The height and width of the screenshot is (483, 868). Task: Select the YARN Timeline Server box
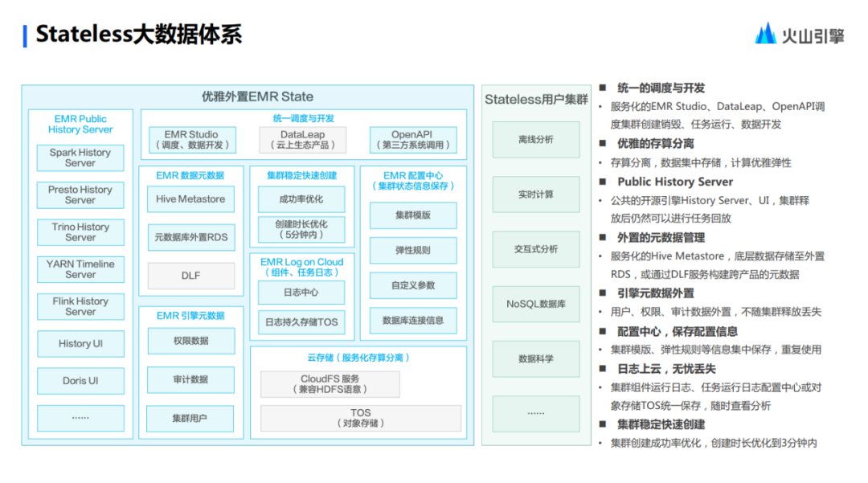[x=80, y=269]
